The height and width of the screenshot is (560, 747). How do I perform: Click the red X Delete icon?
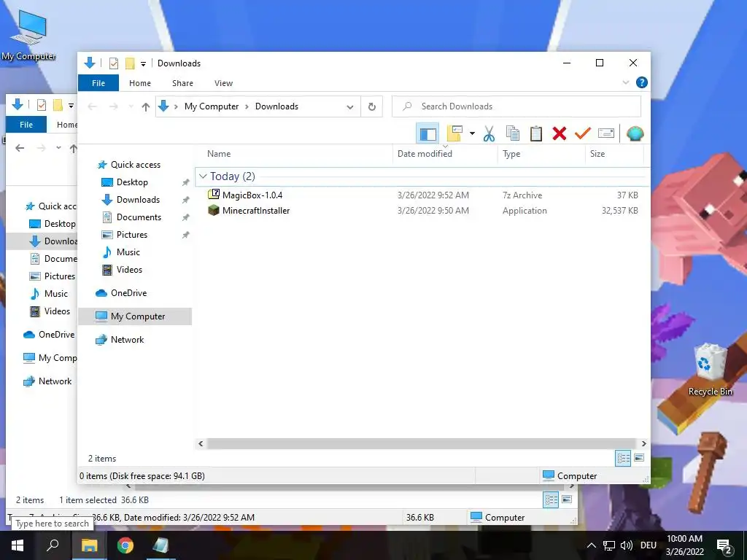(560, 134)
